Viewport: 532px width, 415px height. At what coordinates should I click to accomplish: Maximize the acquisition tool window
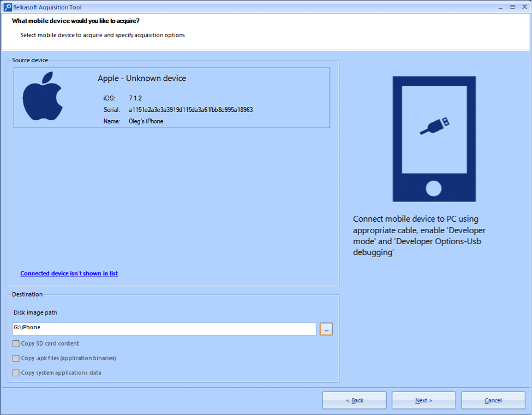pyautogui.click(x=513, y=7)
